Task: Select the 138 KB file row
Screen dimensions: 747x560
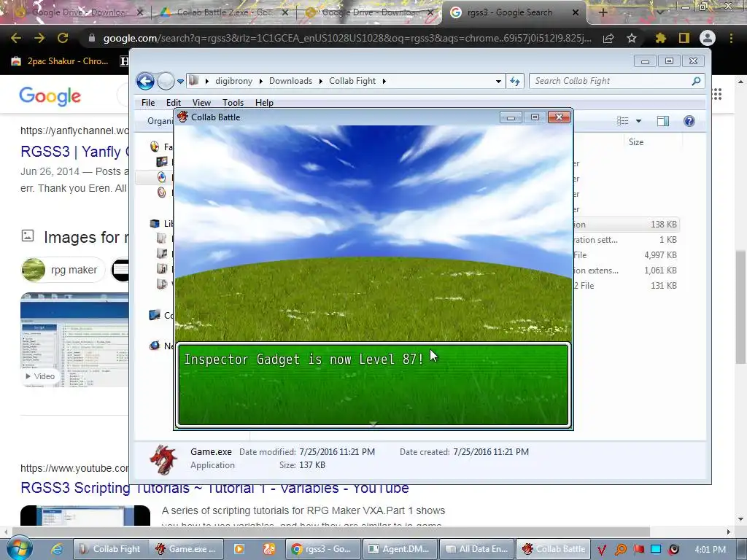Action: pos(625,225)
